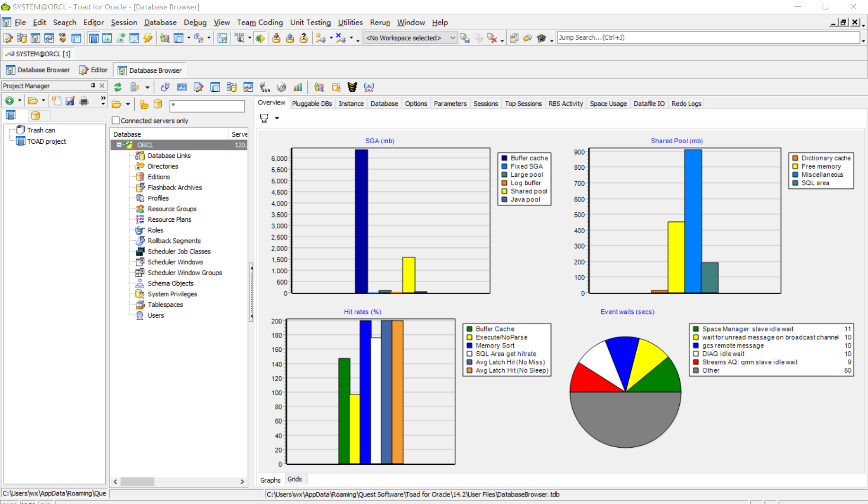Pin the Project Manager panel
The width and height of the screenshot is (868, 504).
[93, 86]
